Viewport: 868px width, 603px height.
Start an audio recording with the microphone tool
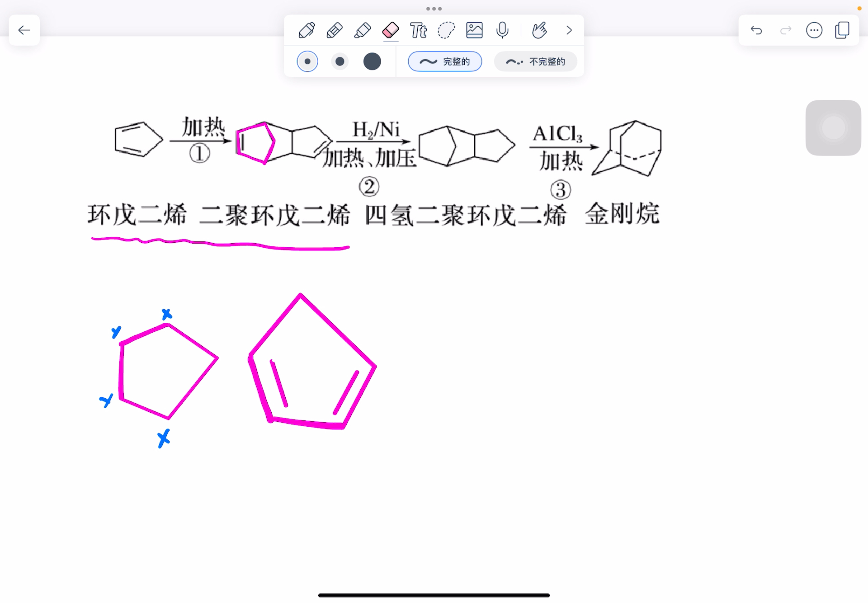pyautogui.click(x=502, y=30)
